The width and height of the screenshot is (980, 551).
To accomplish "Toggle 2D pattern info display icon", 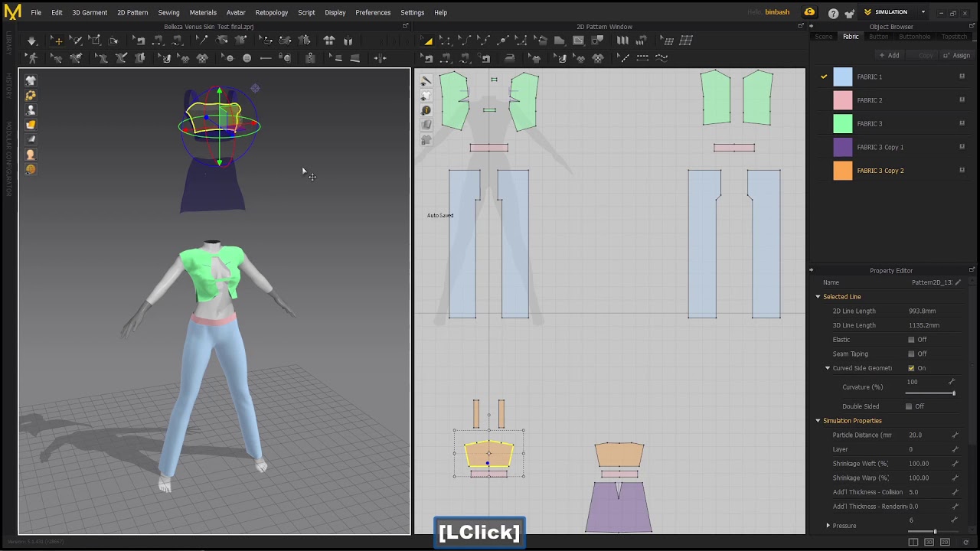I will [x=426, y=110].
